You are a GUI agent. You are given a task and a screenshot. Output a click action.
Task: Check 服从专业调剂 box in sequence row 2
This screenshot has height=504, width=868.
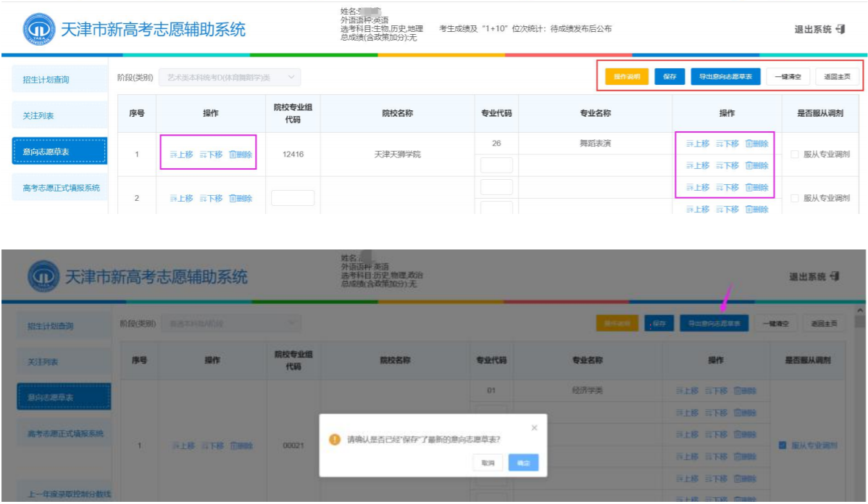coord(795,198)
